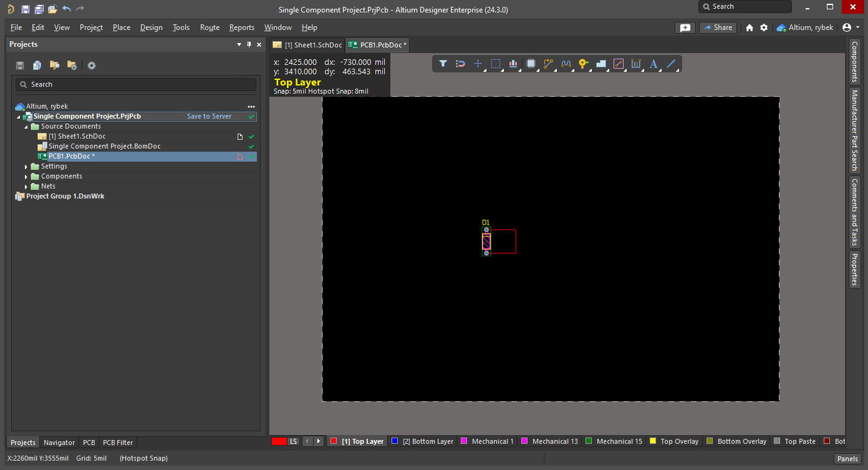Screen dimensions: 868x470
Task: Click the Save All icon
Action: [39, 9]
